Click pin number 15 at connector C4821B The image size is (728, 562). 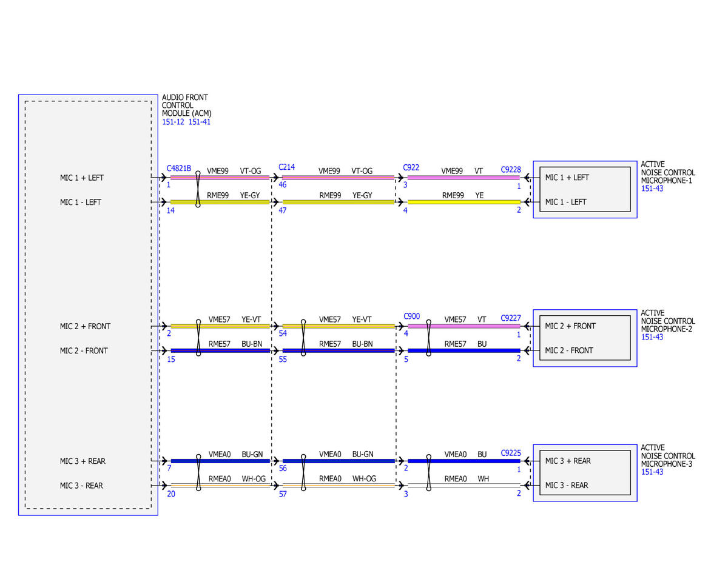170,360
